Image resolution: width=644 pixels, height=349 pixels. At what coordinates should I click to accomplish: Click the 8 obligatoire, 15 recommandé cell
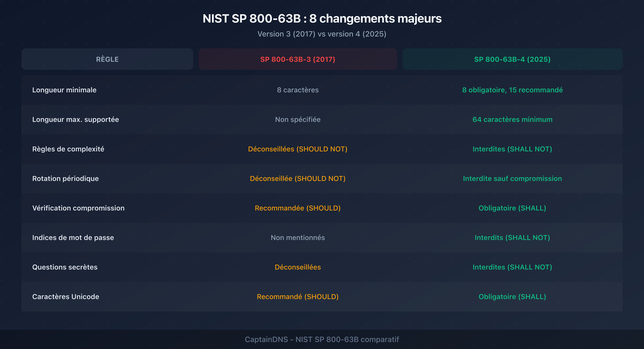512,90
